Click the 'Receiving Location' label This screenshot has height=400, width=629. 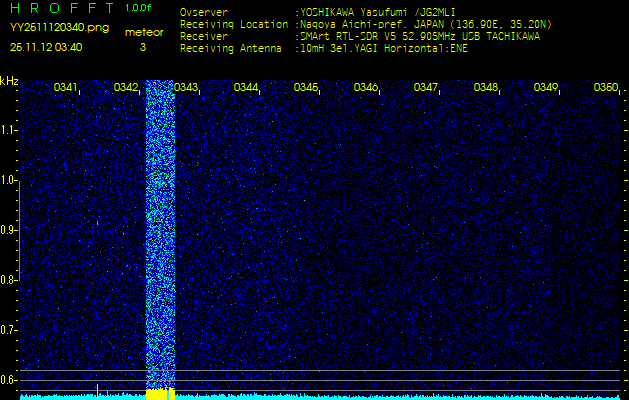pyautogui.click(x=234, y=25)
